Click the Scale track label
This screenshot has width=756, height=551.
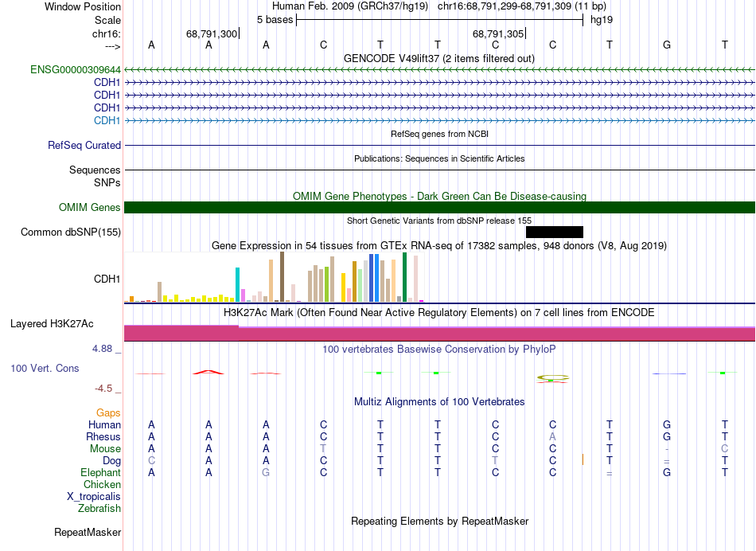pos(107,20)
